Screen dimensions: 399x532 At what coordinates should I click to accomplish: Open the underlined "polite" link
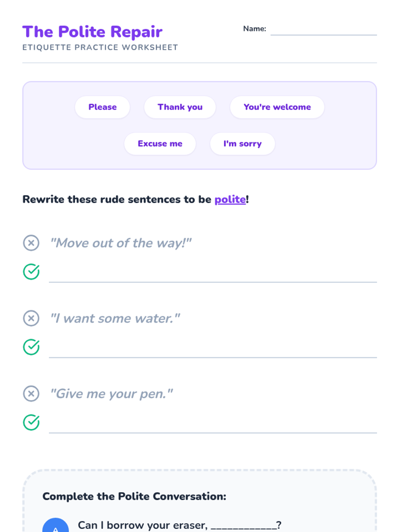tap(230, 199)
